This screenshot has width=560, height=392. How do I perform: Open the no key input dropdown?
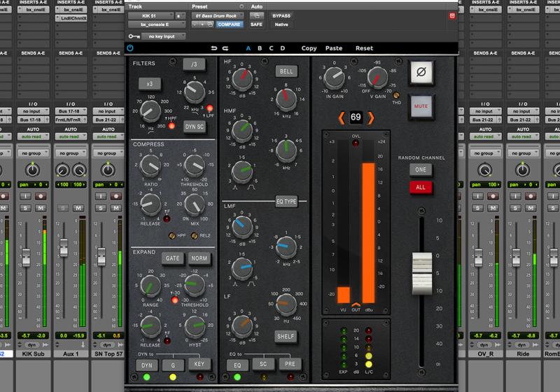click(x=164, y=36)
